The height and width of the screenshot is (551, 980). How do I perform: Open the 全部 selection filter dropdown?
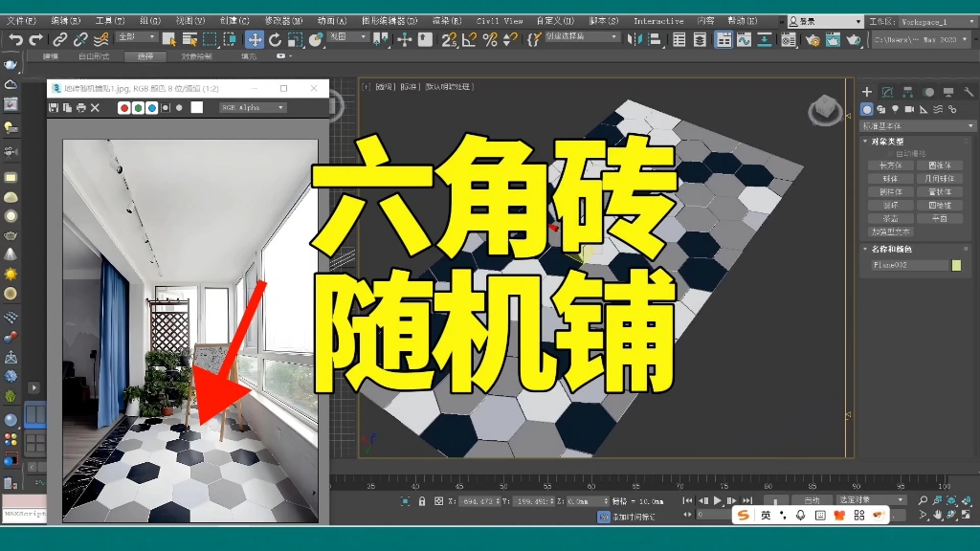pyautogui.click(x=136, y=37)
